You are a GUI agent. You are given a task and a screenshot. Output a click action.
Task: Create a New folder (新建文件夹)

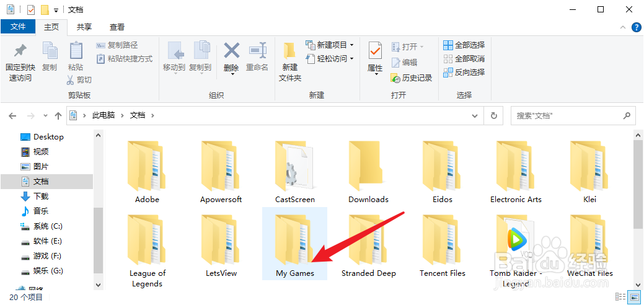point(290,61)
